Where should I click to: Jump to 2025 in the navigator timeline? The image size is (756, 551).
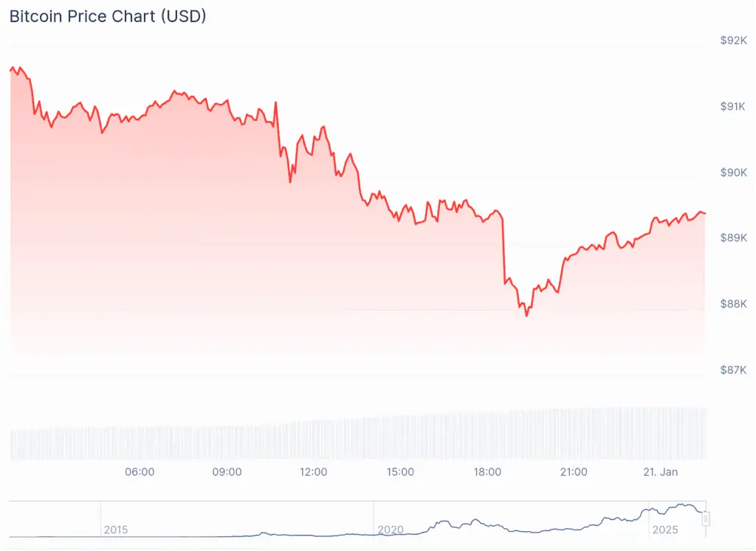(x=664, y=530)
